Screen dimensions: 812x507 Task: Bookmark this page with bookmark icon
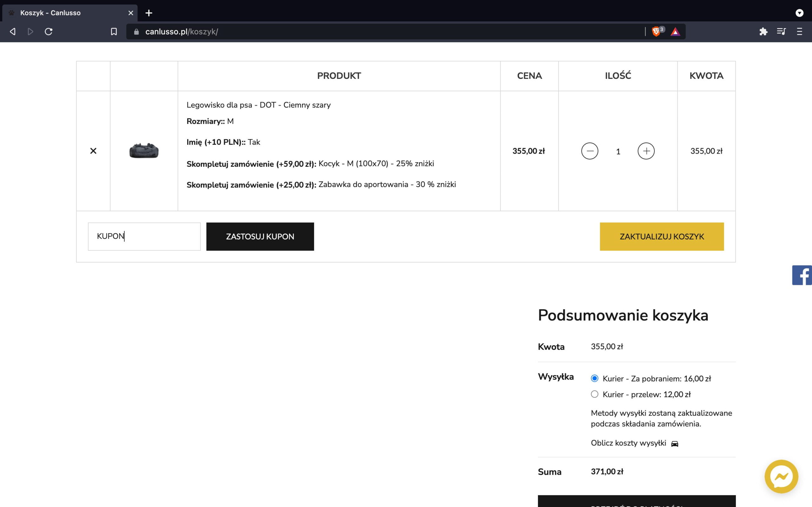click(x=114, y=31)
